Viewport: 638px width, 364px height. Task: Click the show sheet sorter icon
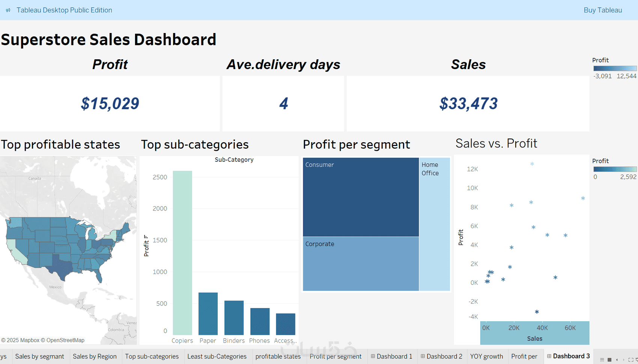click(609, 360)
